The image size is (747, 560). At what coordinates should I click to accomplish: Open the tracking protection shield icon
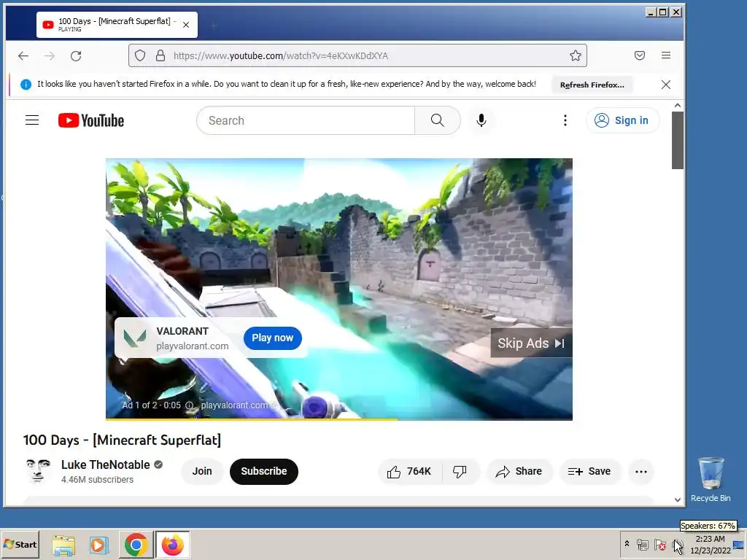(x=140, y=55)
